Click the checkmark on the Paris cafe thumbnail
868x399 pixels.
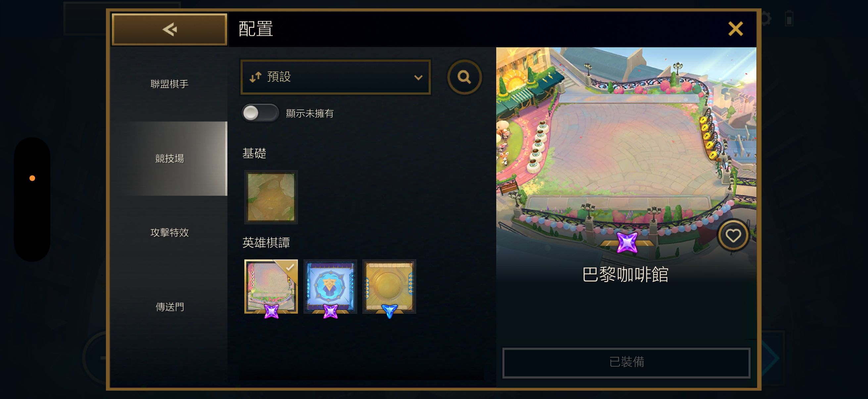coord(290,267)
